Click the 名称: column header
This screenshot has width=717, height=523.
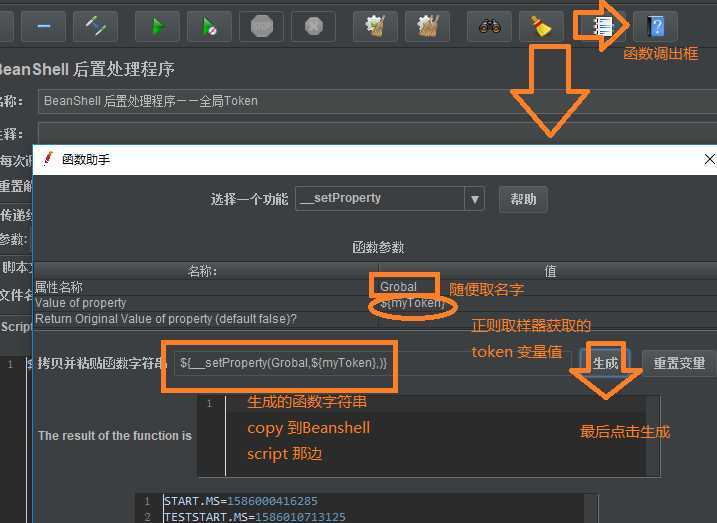pyautogui.click(x=206, y=271)
